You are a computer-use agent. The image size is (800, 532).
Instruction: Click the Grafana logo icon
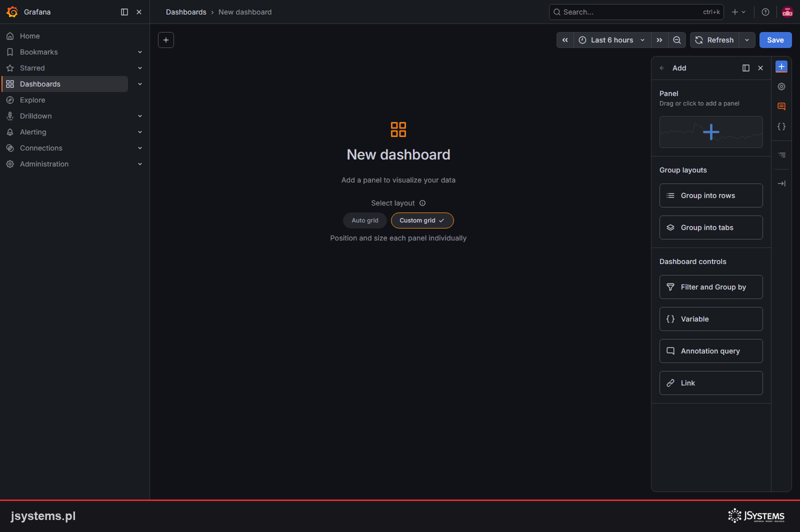point(12,12)
